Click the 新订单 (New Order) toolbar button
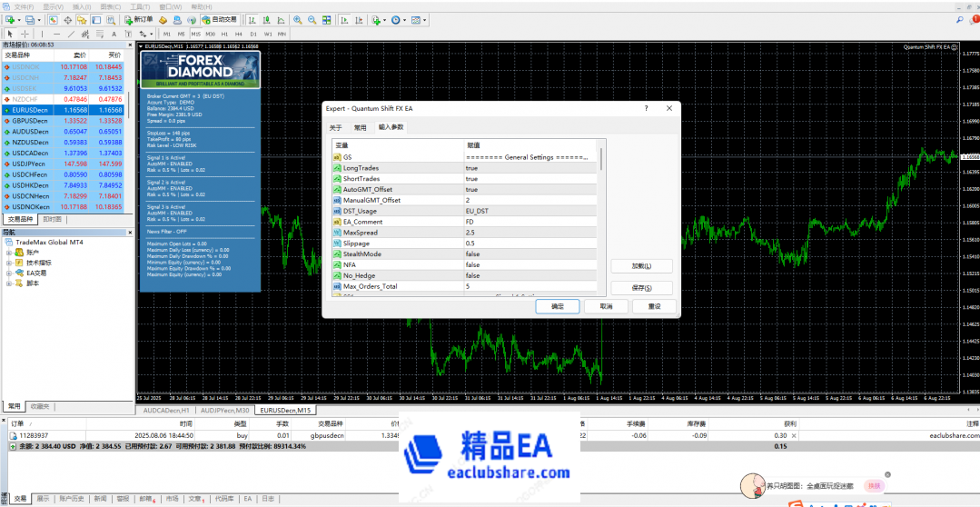 138,19
